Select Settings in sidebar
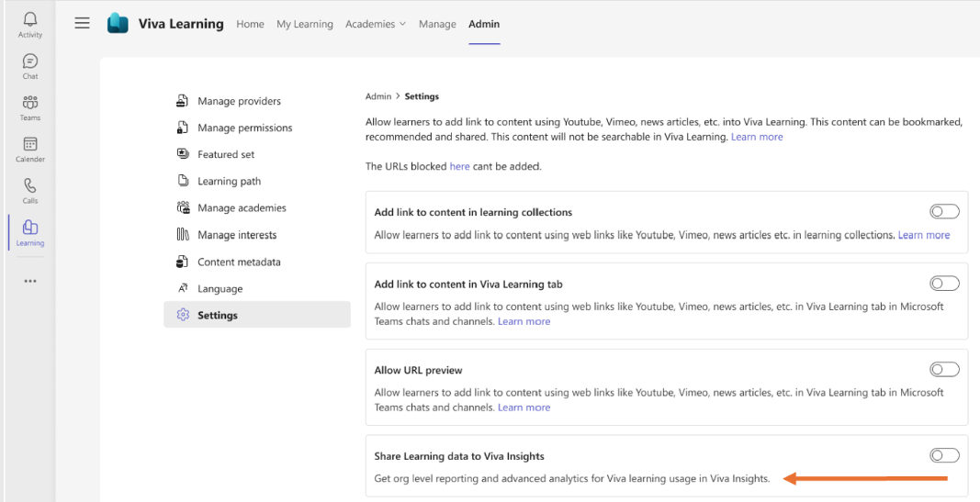This screenshot has height=502, width=980. coord(257,315)
